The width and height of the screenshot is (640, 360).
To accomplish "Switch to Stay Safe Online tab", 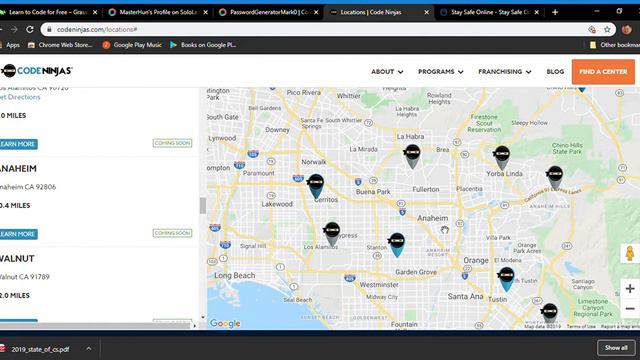I will [x=489, y=12].
